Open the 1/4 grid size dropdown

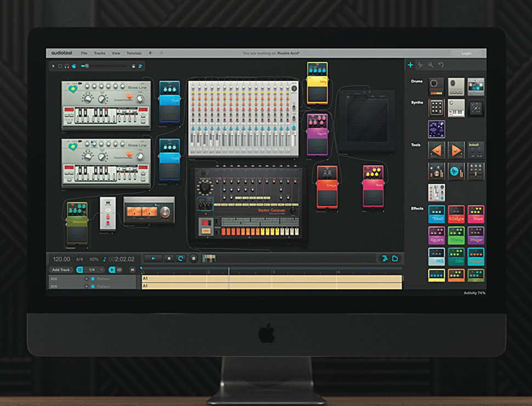click(95, 270)
